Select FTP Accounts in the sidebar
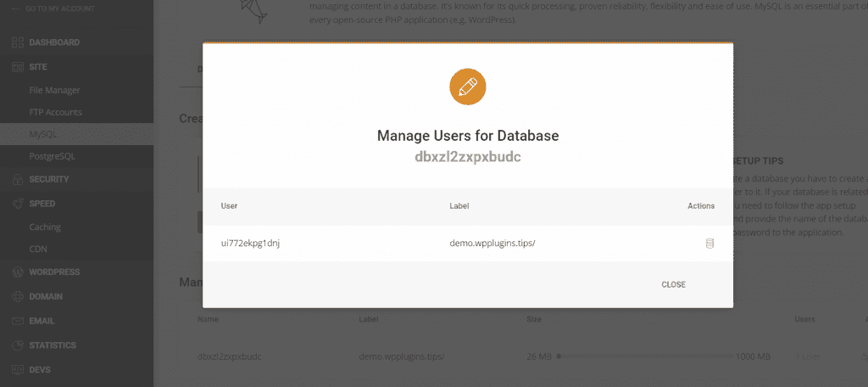Screen dimensions: 868x387 point(55,112)
